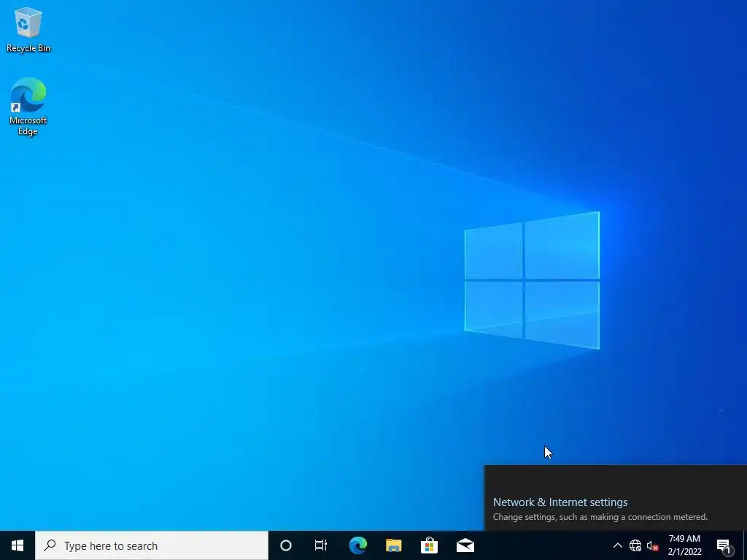Screen dimensions: 747x560
Task: Click the Show desktop strip at the taskbar end
Action: click(x=745, y=545)
